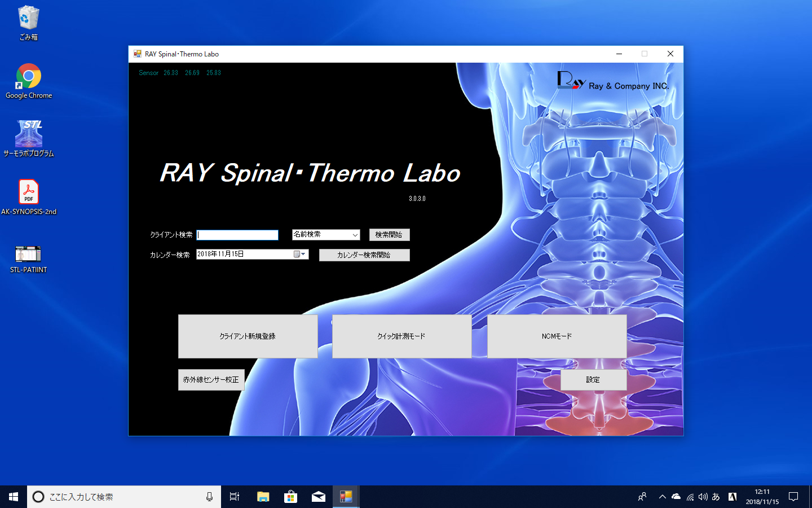Open the Wi-Fi network tray icon
The height and width of the screenshot is (508, 812).
point(690,497)
